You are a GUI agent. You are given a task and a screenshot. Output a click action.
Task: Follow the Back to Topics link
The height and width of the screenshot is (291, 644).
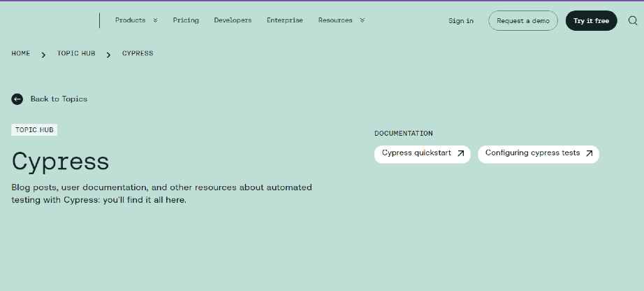coord(59,99)
